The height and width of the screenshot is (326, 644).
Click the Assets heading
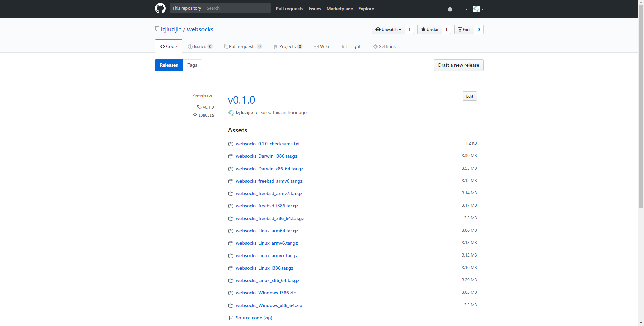(237, 130)
